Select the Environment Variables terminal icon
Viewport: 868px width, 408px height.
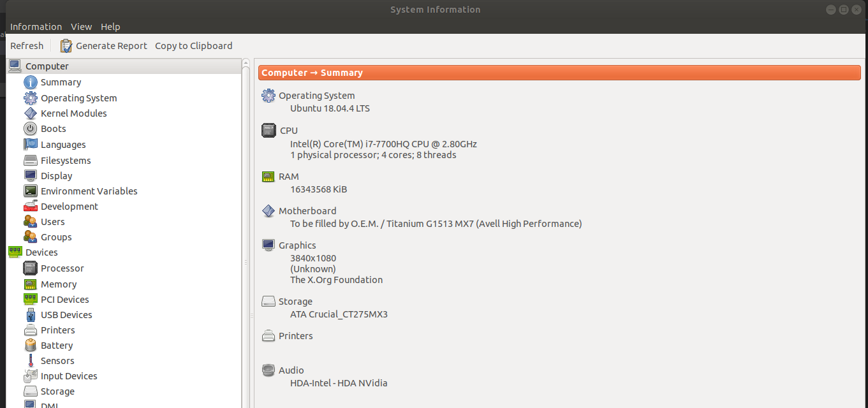tap(30, 191)
